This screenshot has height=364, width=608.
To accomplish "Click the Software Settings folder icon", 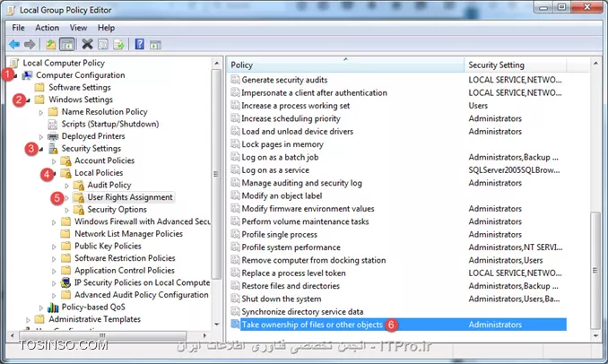I will (x=39, y=87).
